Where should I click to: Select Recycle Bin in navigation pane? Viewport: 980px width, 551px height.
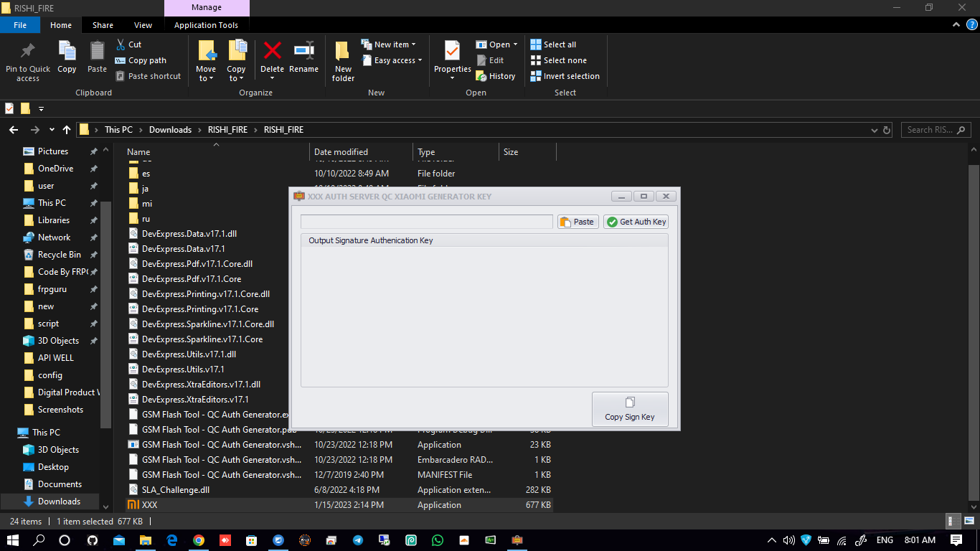[60, 255]
